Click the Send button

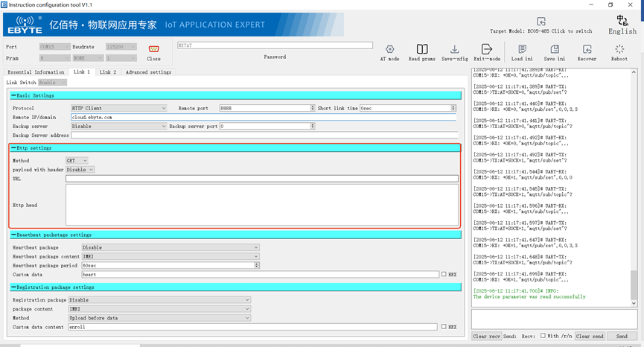(x=622, y=337)
